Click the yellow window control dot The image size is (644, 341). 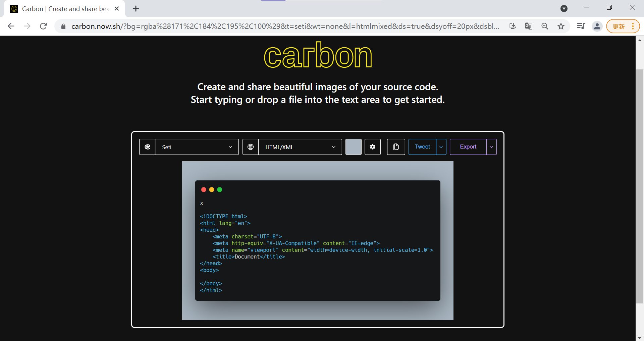click(212, 190)
